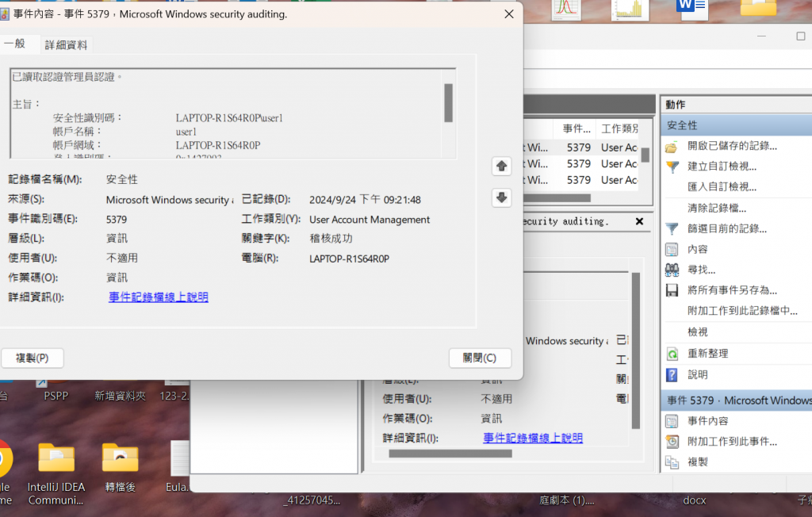812x517 pixels.
Task: Click the 2024/9/24 下午 09:21:48 logged value
Action: [x=365, y=200]
